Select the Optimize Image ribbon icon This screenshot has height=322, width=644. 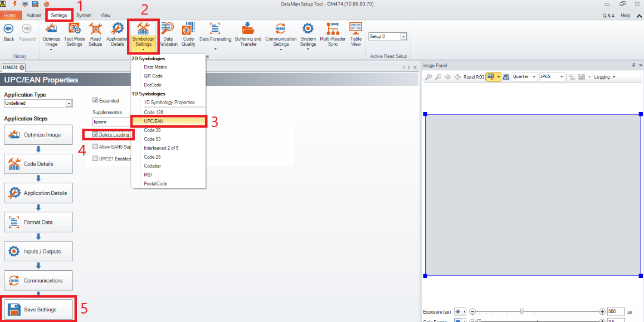pyautogui.click(x=51, y=35)
